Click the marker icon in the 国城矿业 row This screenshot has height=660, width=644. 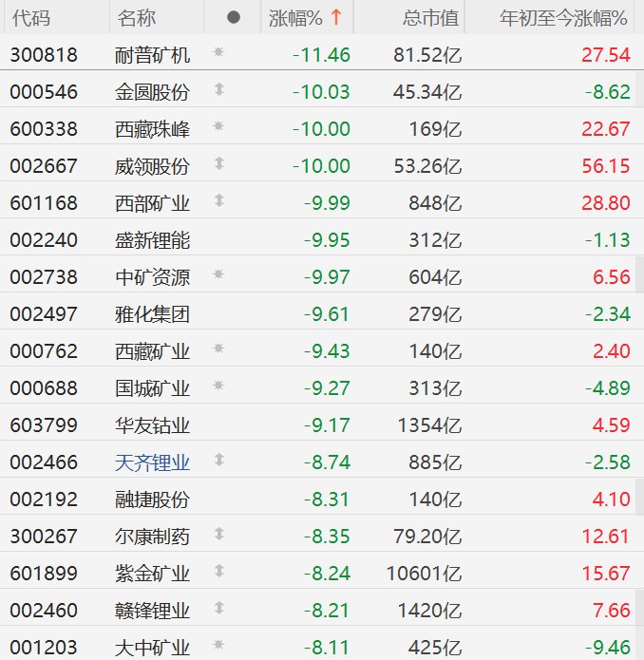(x=218, y=386)
